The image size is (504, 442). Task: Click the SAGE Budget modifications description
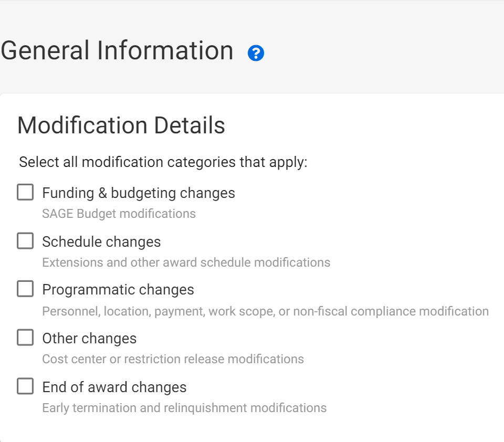(x=119, y=214)
